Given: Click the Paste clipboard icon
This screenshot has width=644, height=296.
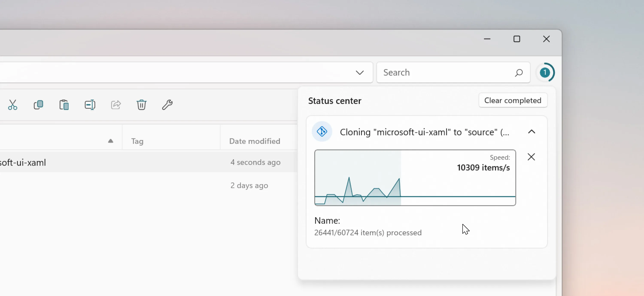Looking at the screenshot, I should 64,105.
